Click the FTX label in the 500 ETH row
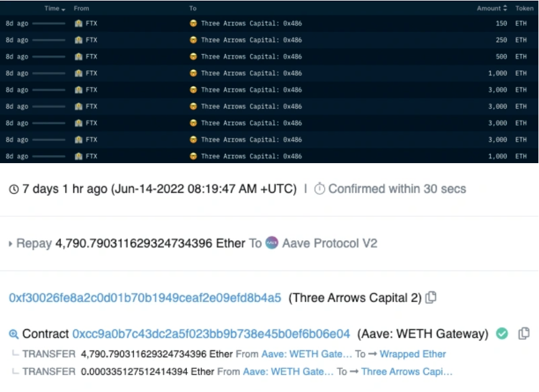This screenshot has height=392, width=539. pos(91,56)
